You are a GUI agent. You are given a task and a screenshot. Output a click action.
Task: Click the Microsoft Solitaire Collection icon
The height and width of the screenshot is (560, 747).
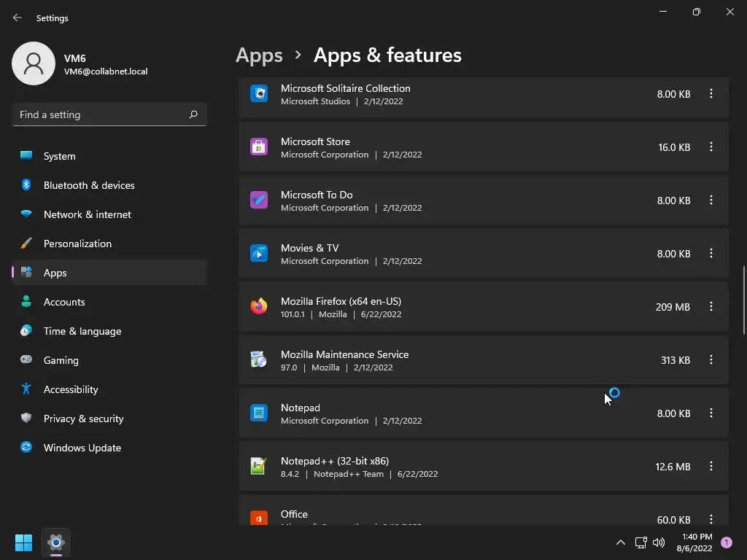coord(259,94)
